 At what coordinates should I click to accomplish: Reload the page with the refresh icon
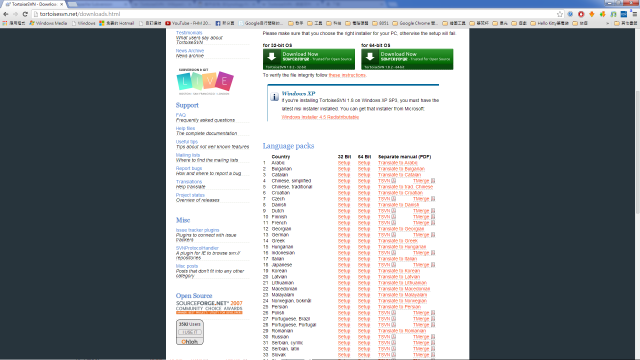point(25,14)
